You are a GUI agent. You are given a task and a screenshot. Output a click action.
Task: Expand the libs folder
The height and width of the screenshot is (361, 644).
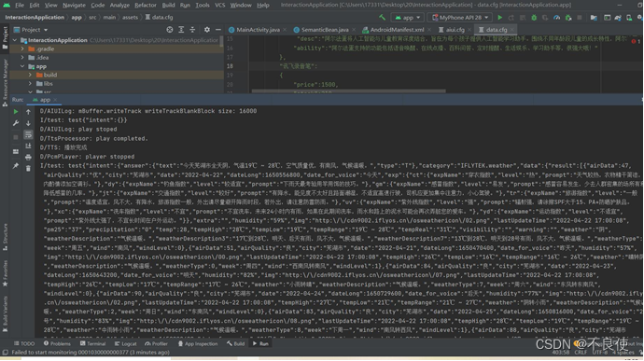(30, 83)
